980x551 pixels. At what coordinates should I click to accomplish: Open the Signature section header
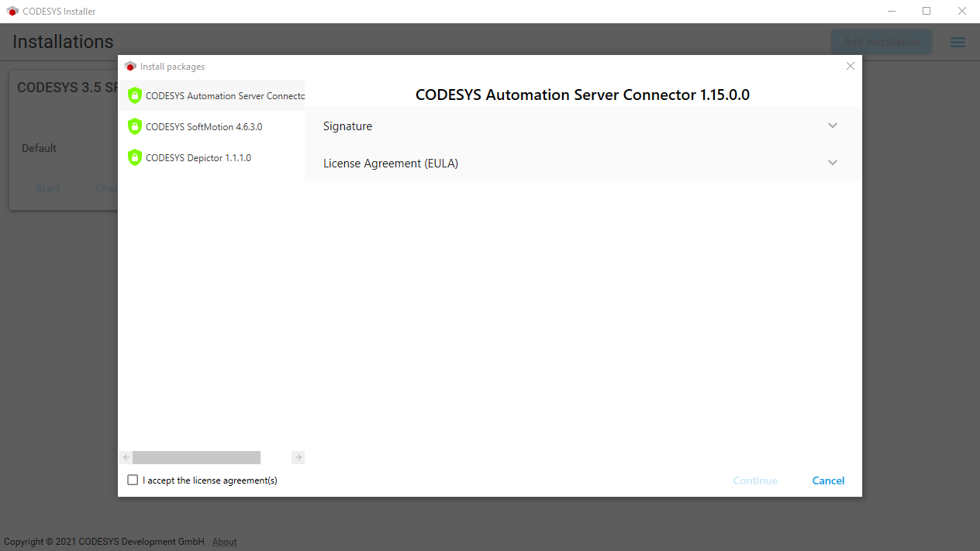348,126
